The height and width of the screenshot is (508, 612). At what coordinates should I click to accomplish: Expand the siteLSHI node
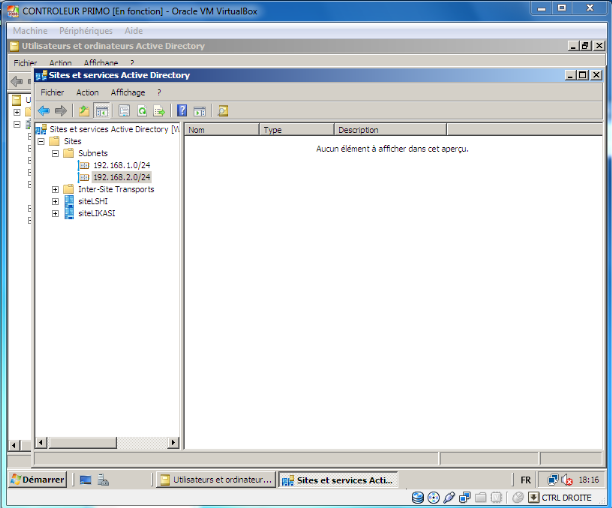click(x=55, y=202)
